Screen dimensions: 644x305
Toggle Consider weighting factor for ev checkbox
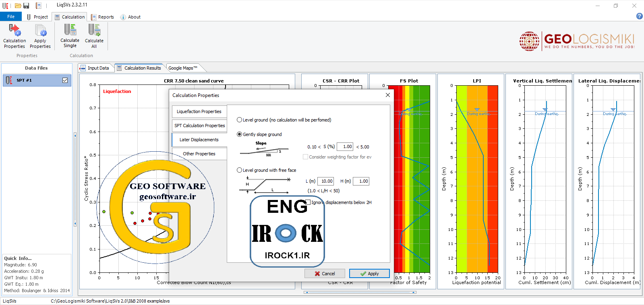click(305, 157)
